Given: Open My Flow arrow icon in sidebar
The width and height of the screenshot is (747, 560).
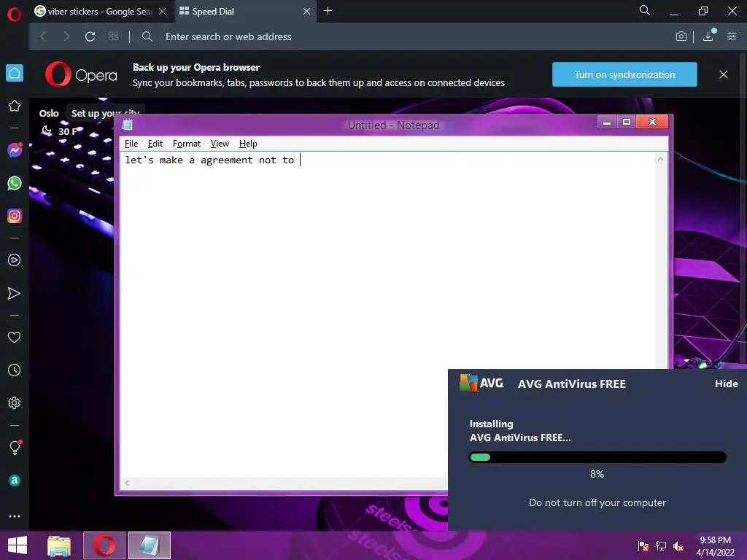Looking at the screenshot, I should (15, 293).
